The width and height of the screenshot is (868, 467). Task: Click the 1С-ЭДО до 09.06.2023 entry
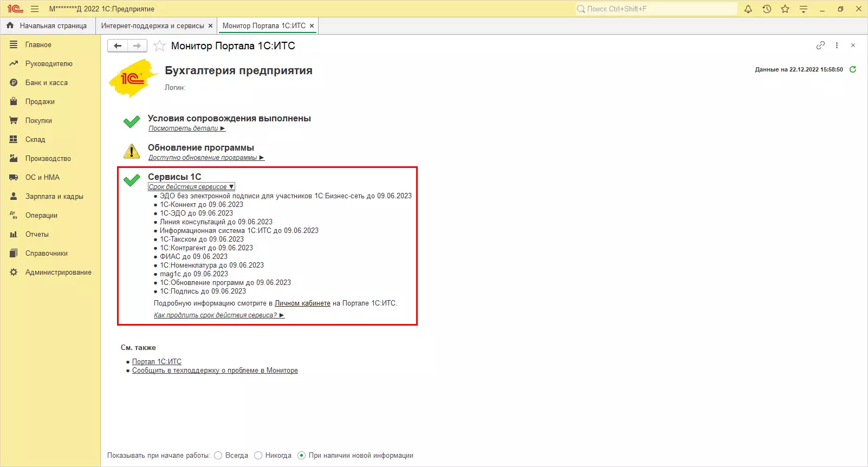pyautogui.click(x=196, y=213)
